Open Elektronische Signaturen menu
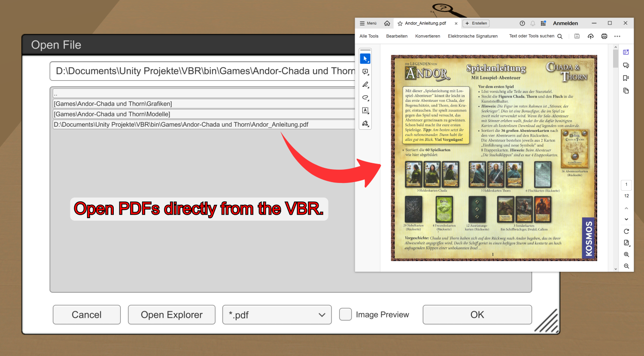This screenshot has height=356, width=644. tap(473, 36)
